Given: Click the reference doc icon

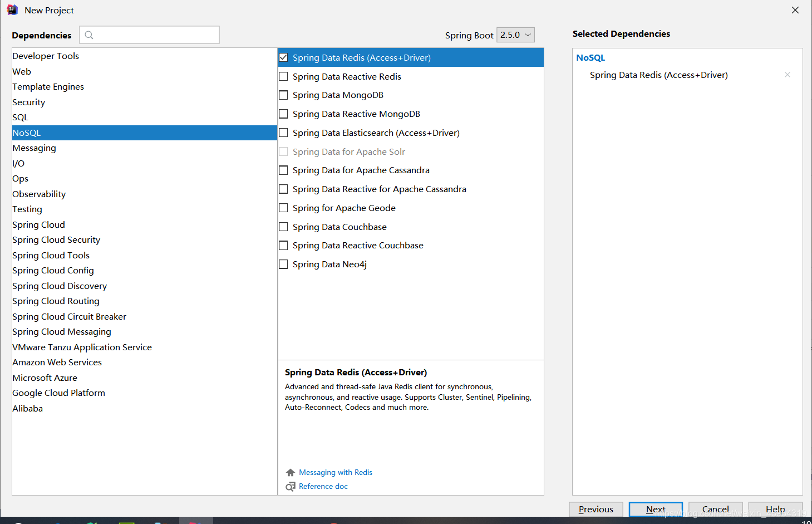Looking at the screenshot, I should click(291, 486).
